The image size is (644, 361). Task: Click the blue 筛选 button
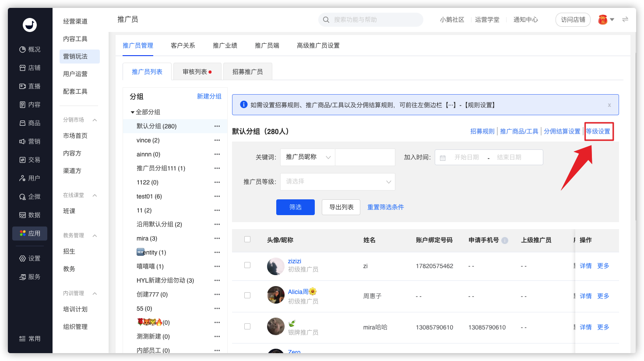(x=296, y=207)
